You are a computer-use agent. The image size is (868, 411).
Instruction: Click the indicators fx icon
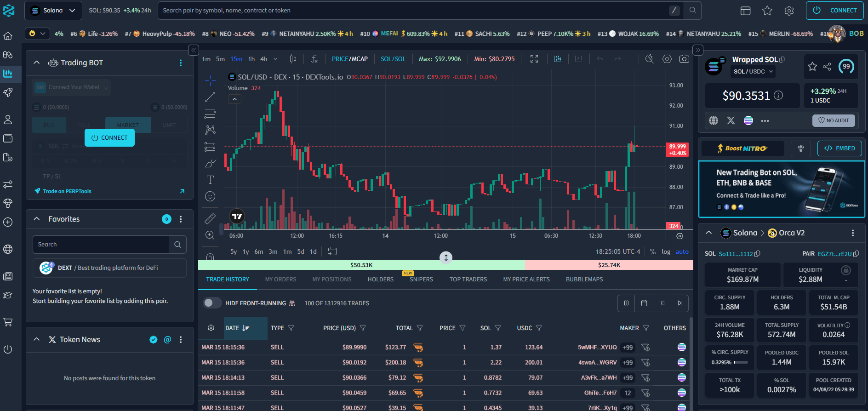tap(314, 59)
